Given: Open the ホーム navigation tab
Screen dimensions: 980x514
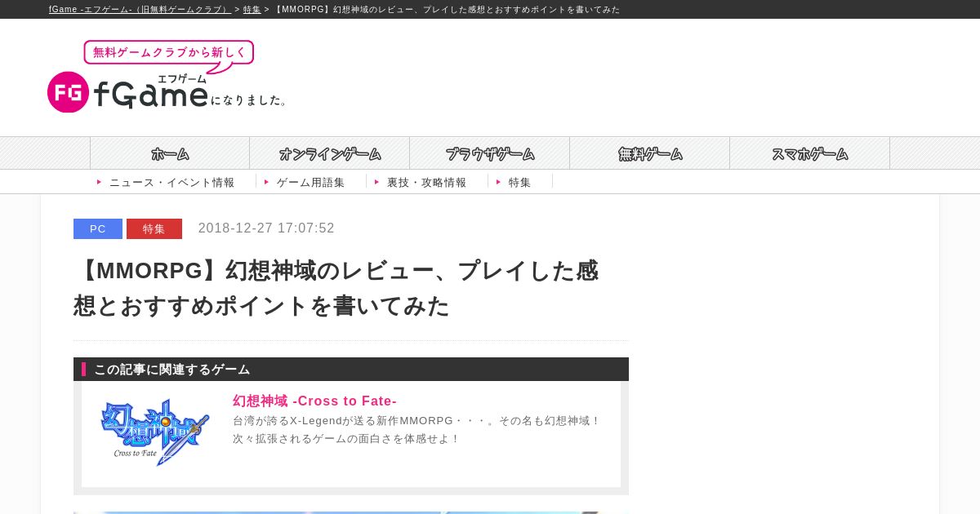Looking at the screenshot, I should coord(170,153).
